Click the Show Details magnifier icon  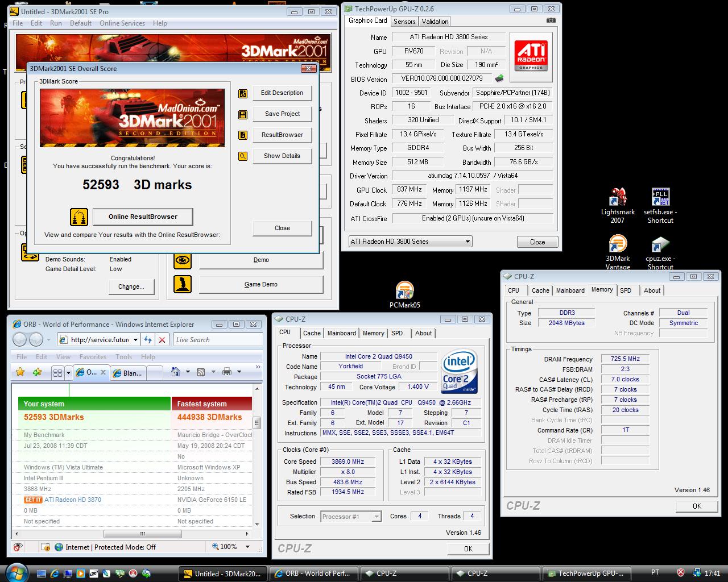pyautogui.click(x=243, y=156)
